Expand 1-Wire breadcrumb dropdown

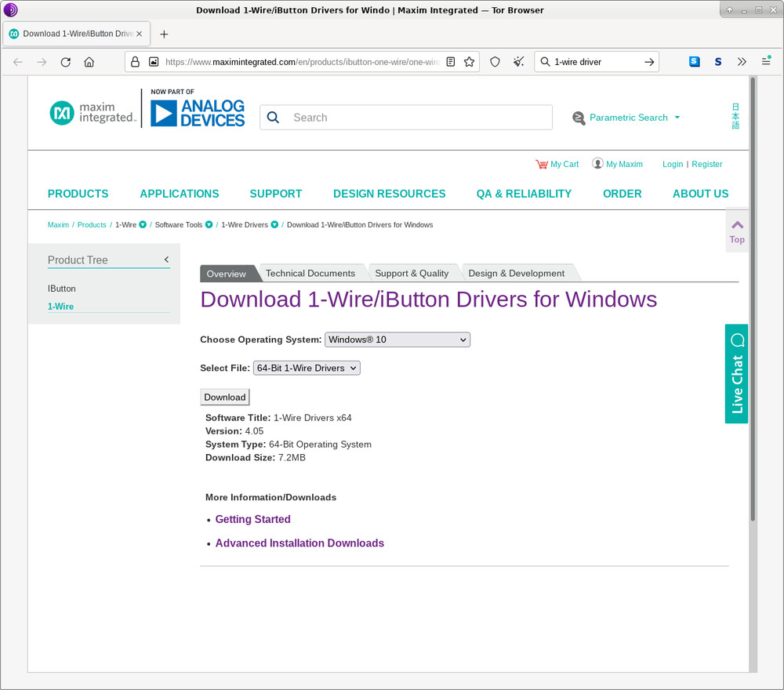[x=143, y=225]
